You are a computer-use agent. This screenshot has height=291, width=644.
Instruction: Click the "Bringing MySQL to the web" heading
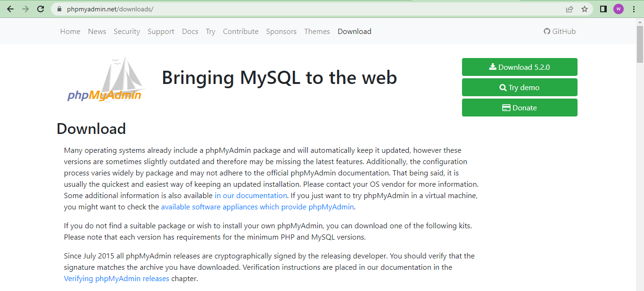coord(279,78)
